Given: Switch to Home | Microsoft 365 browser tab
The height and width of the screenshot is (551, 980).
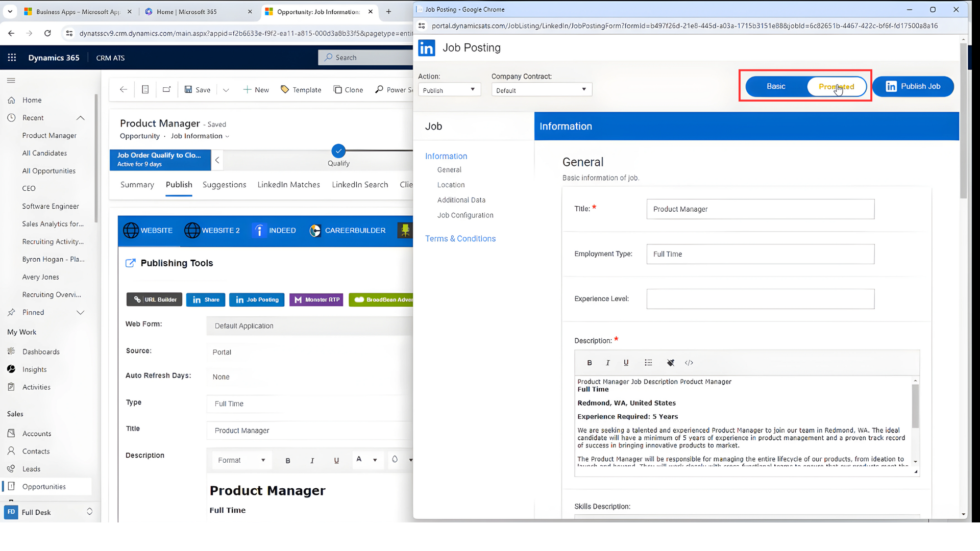Looking at the screenshot, I should click(199, 12).
